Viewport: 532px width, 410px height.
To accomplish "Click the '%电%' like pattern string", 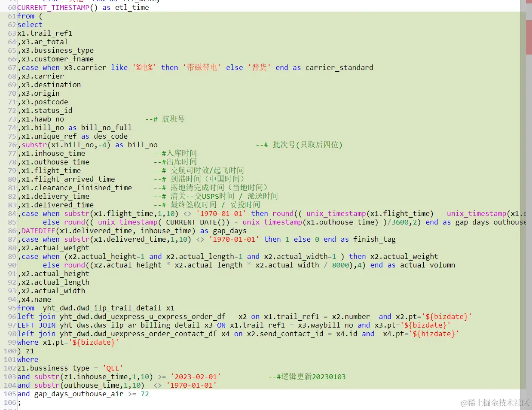I will coord(144,67).
